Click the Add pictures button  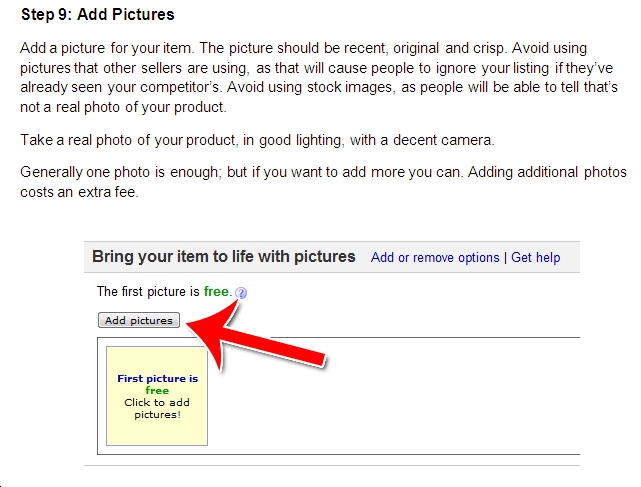[x=139, y=320]
